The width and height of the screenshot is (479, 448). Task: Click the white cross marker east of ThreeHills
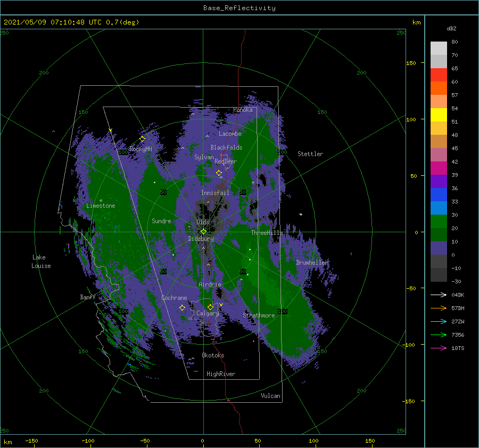pos(301,214)
